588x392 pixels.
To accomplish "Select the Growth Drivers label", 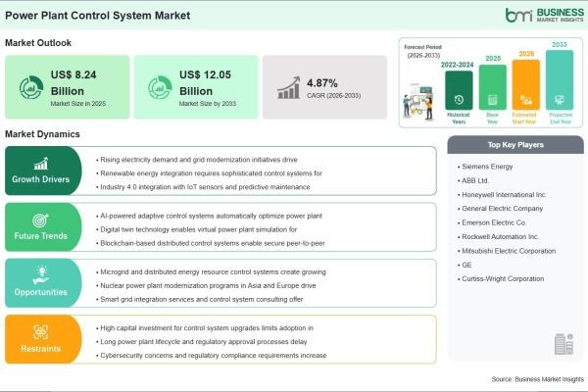I will click(x=40, y=179).
